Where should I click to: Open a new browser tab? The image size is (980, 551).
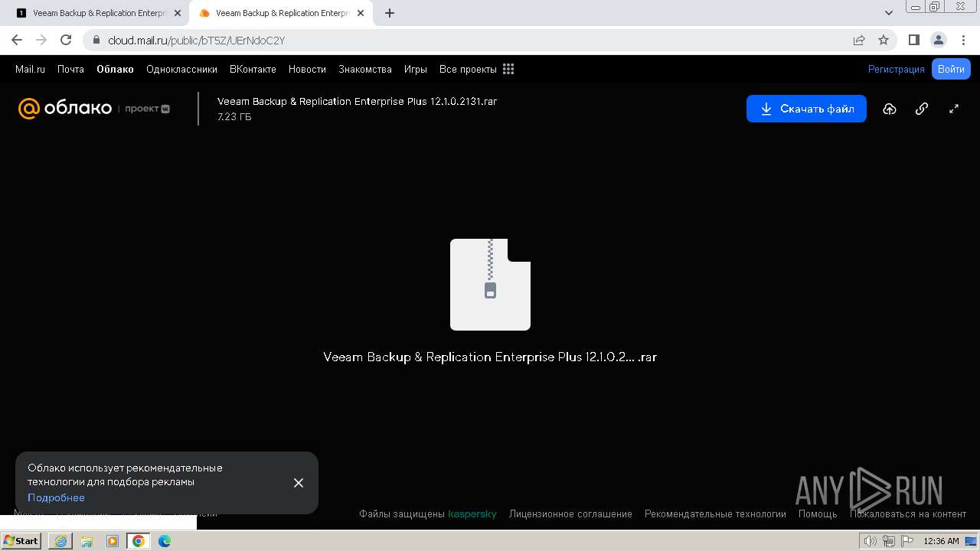pos(390,13)
